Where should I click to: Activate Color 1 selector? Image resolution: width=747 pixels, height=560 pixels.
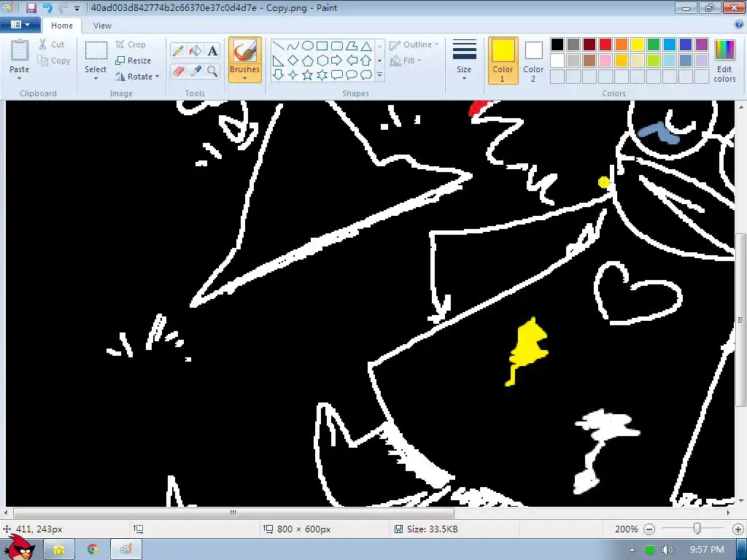click(x=503, y=61)
